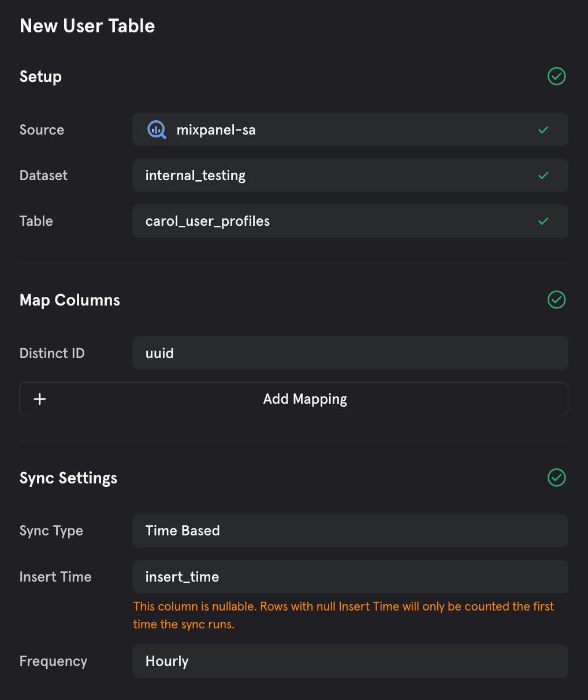The image size is (588, 700).
Task: Open the Source dropdown showing mixpanel-sa
Action: 349,130
